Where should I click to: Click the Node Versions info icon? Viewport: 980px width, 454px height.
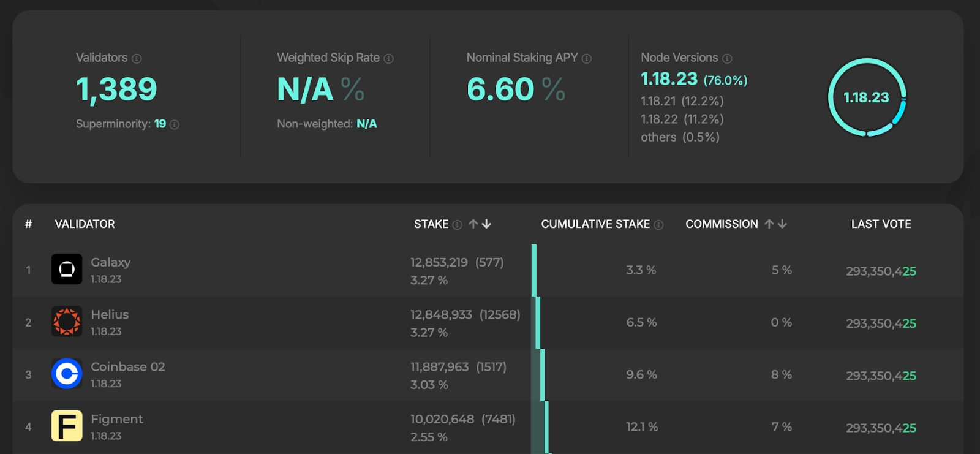[727, 59]
